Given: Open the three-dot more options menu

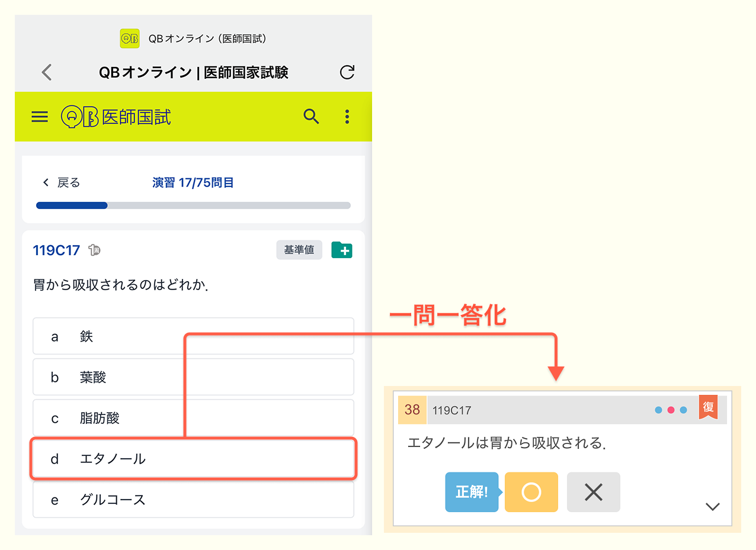Looking at the screenshot, I should [347, 117].
